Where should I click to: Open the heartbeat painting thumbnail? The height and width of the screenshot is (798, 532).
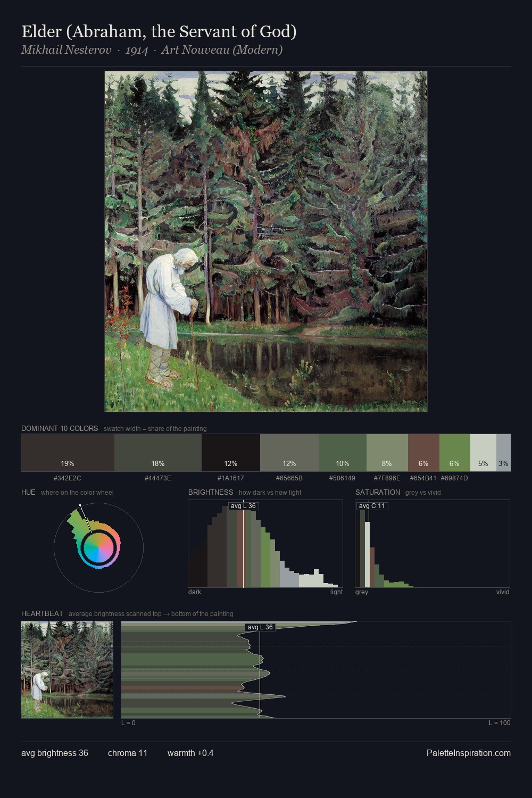67,670
